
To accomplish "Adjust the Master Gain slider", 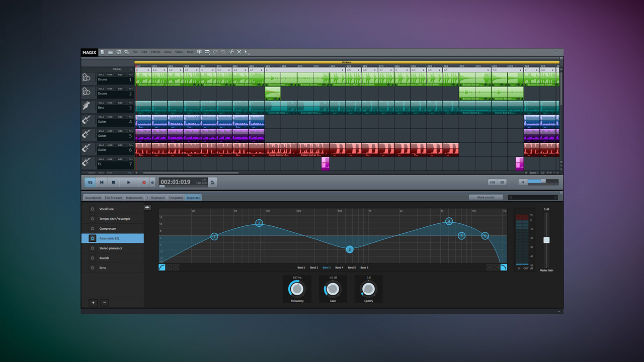I will tap(546, 240).
